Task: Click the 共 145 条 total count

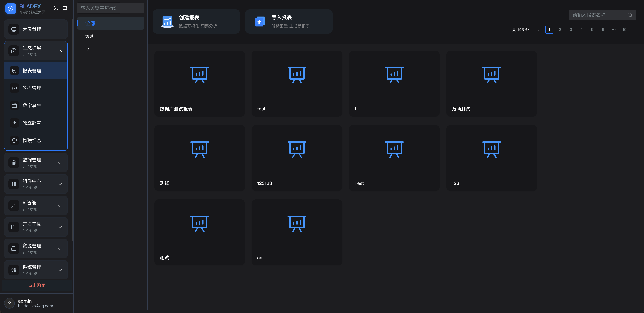Action: [x=521, y=30]
